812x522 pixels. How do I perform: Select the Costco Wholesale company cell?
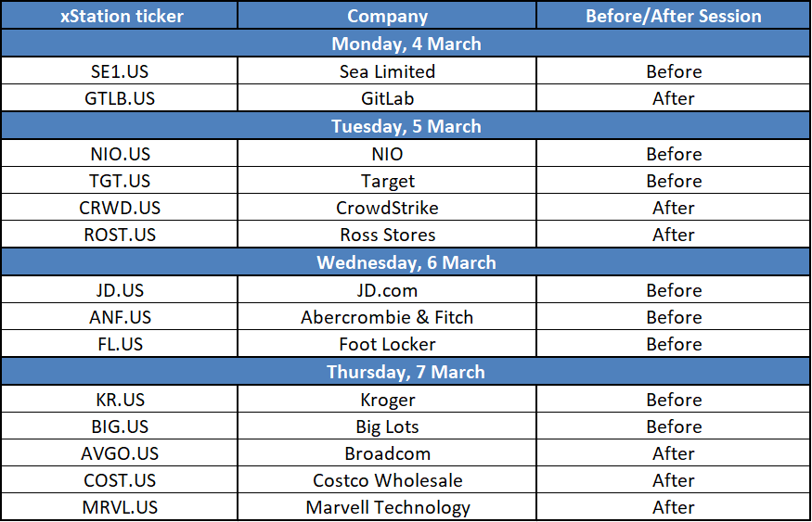click(x=387, y=479)
